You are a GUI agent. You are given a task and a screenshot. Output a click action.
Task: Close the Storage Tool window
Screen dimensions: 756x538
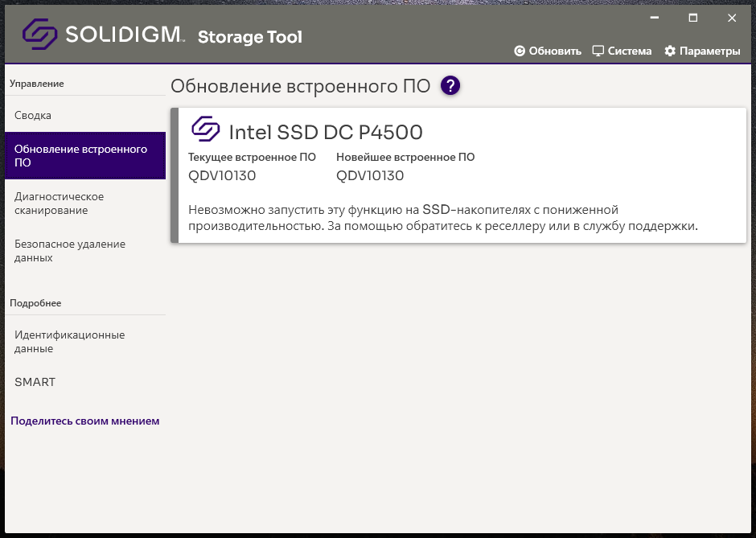pos(732,18)
